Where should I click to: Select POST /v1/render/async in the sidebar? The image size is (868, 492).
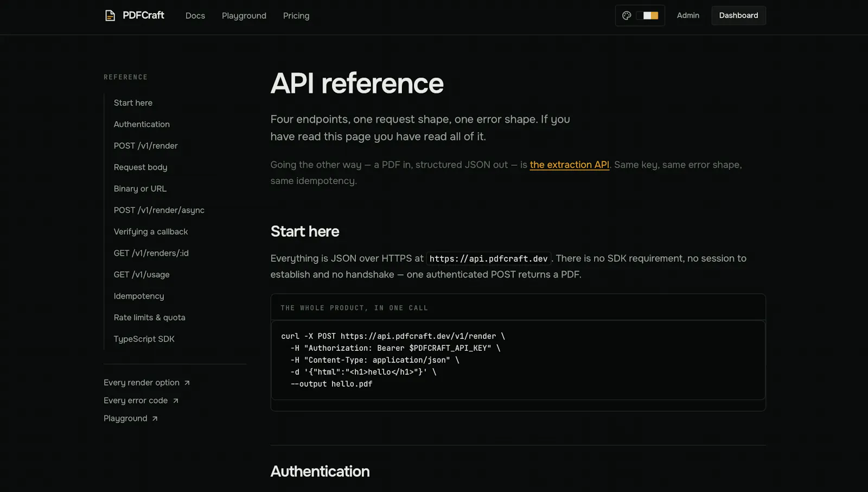[x=159, y=210]
